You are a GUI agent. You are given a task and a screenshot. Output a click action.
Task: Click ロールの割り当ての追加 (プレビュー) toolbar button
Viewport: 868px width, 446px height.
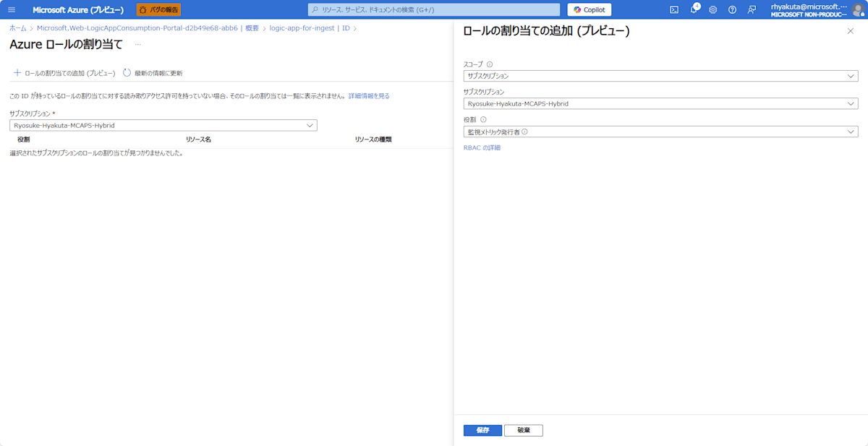(x=64, y=73)
